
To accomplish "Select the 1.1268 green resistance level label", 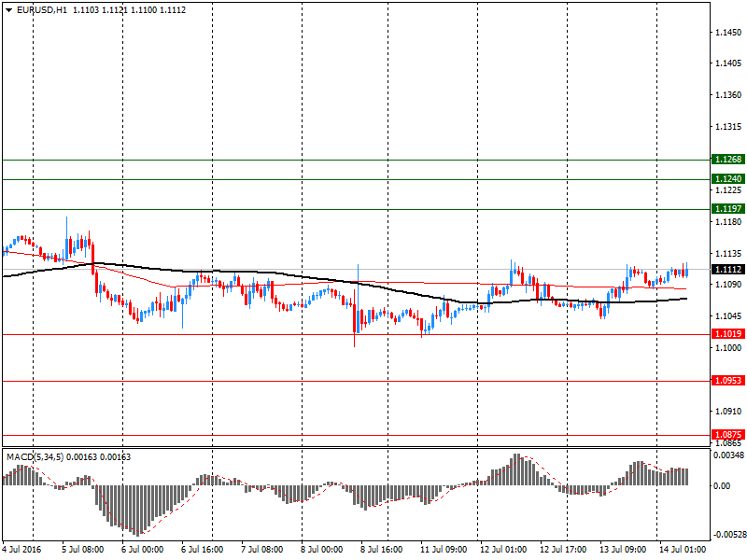I will (x=728, y=159).
